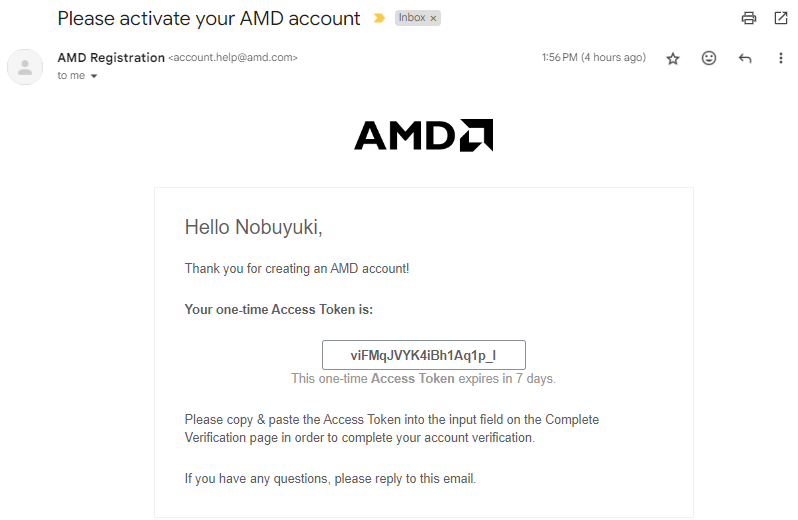Viewport: 798px width, 520px height.
Task: Remove the Inbox label with the x
Action: pyautogui.click(x=433, y=19)
